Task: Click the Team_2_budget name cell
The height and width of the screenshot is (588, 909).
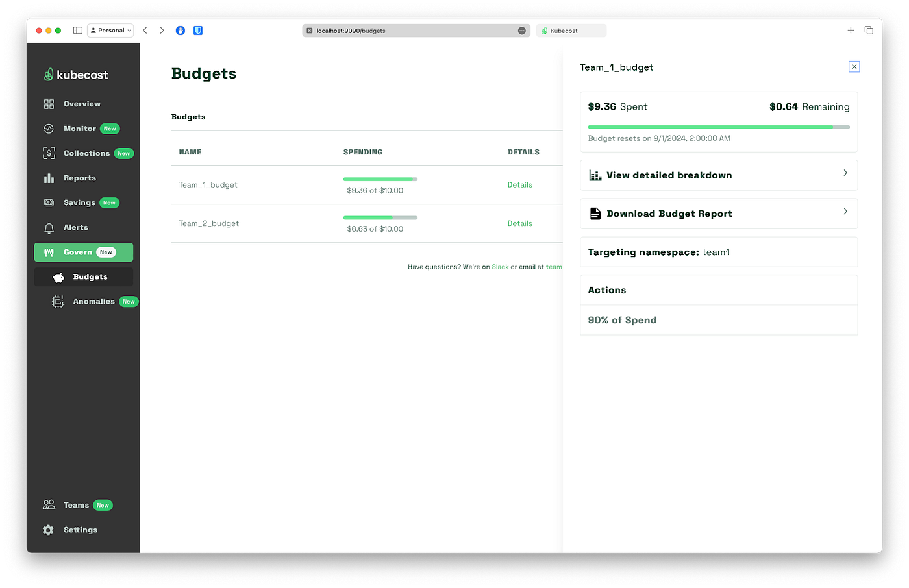Action: click(209, 223)
